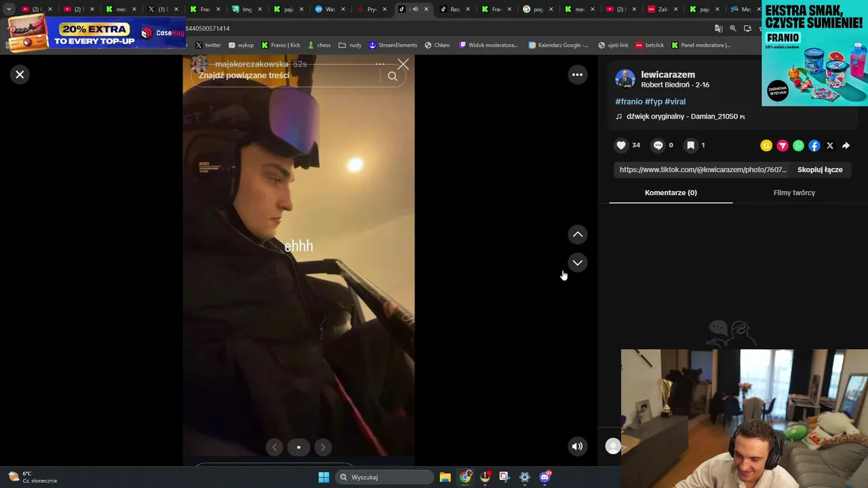Open more share options arrow

[x=846, y=146]
